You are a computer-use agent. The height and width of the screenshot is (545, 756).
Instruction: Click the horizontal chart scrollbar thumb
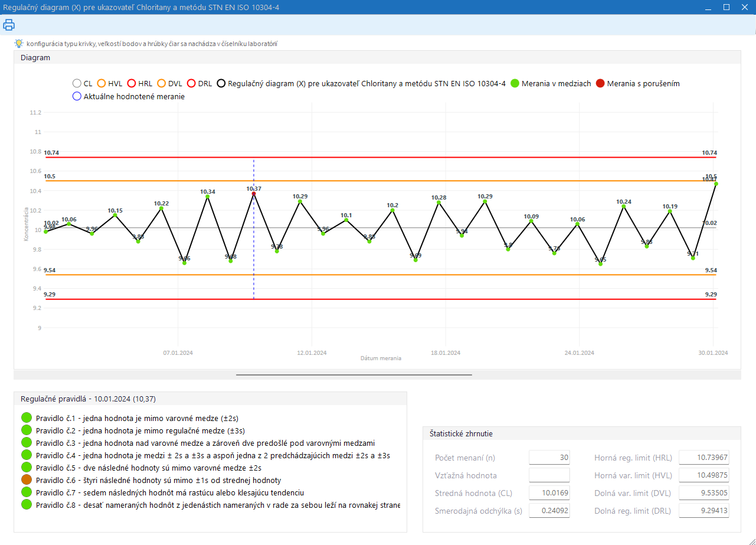pyautogui.click(x=354, y=374)
